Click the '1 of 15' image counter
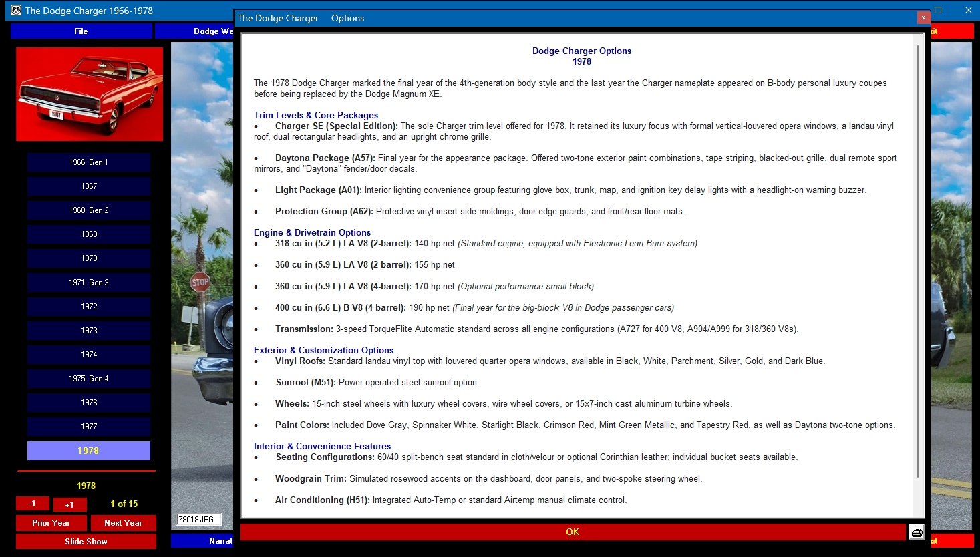Screen dimensions: 980x557 124,504
